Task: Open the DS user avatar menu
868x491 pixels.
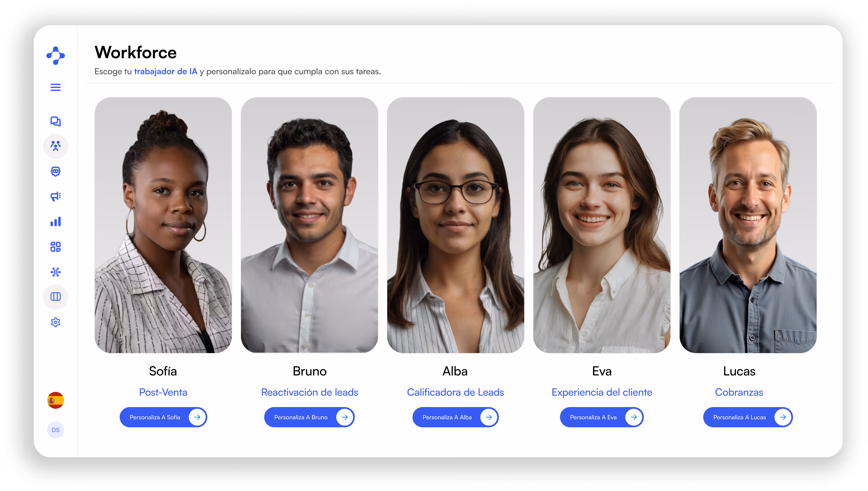Action: (56, 430)
